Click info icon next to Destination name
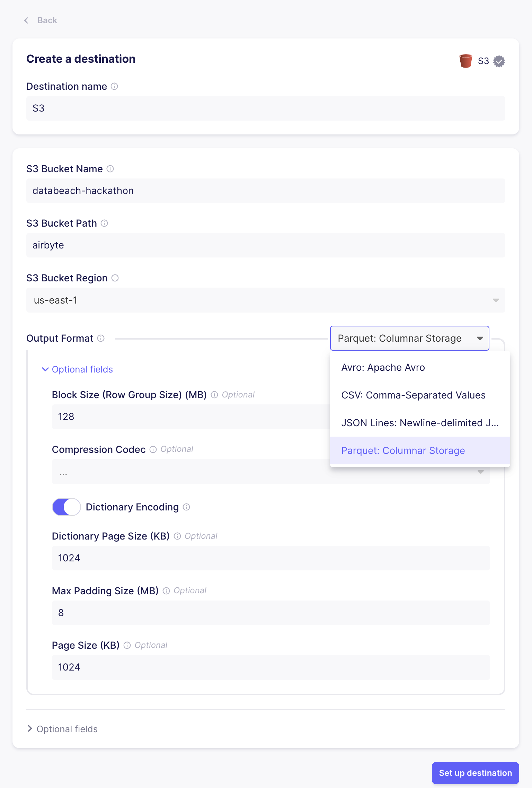 point(114,86)
